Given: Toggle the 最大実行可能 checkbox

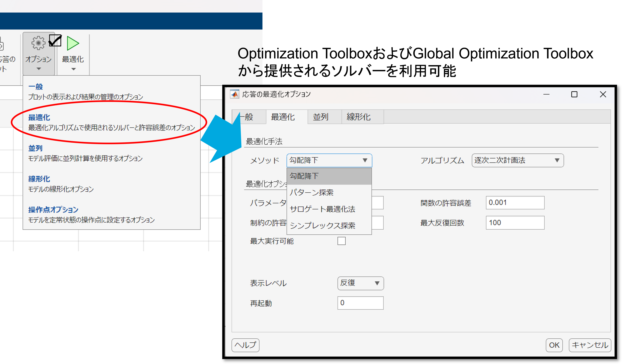Looking at the screenshot, I should click(x=341, y=241).
